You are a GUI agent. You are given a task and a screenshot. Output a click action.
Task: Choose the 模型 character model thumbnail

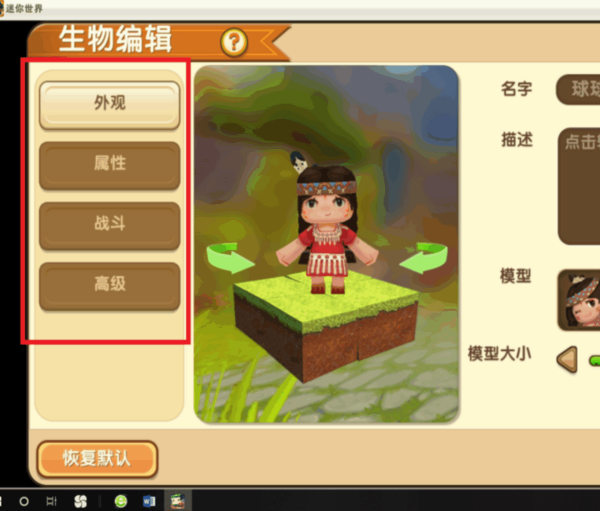pos(579,300)
